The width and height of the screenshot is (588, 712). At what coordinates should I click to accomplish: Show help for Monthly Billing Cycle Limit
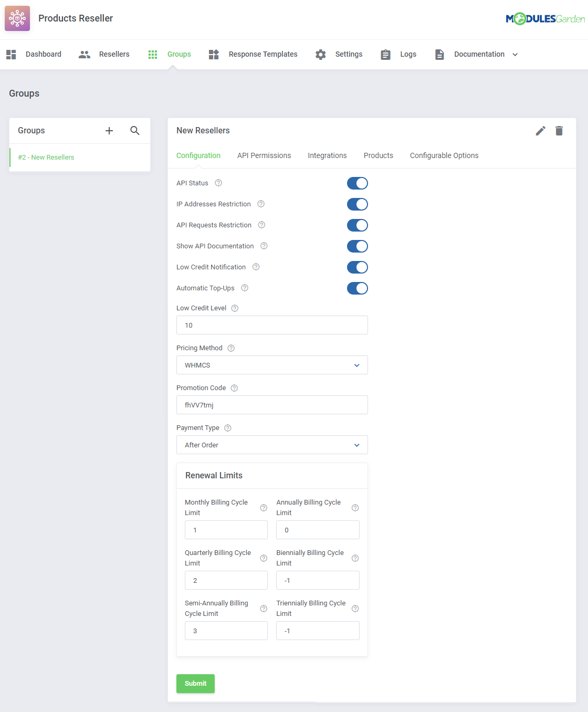(x=264, y=508)
